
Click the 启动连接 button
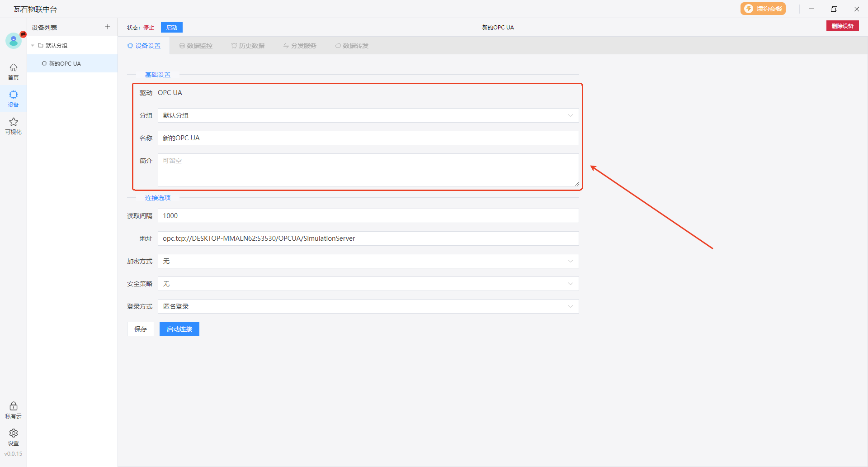tap(179, 329)
